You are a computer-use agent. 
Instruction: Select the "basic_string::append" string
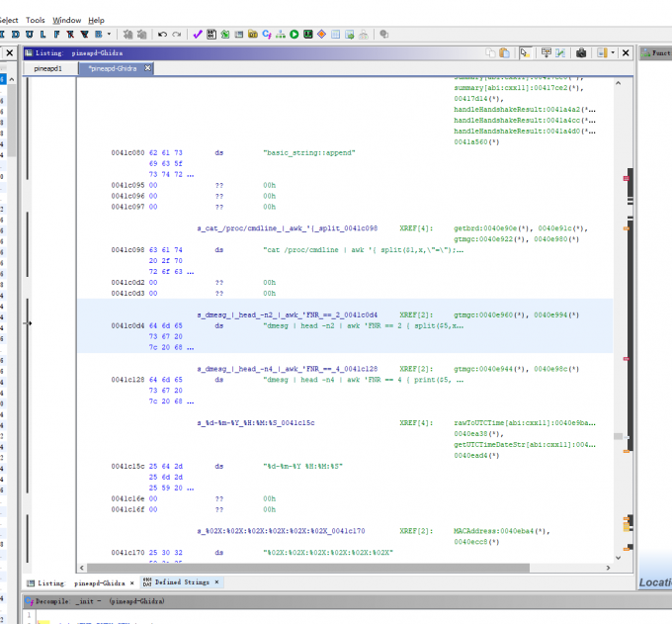[309, 152]
